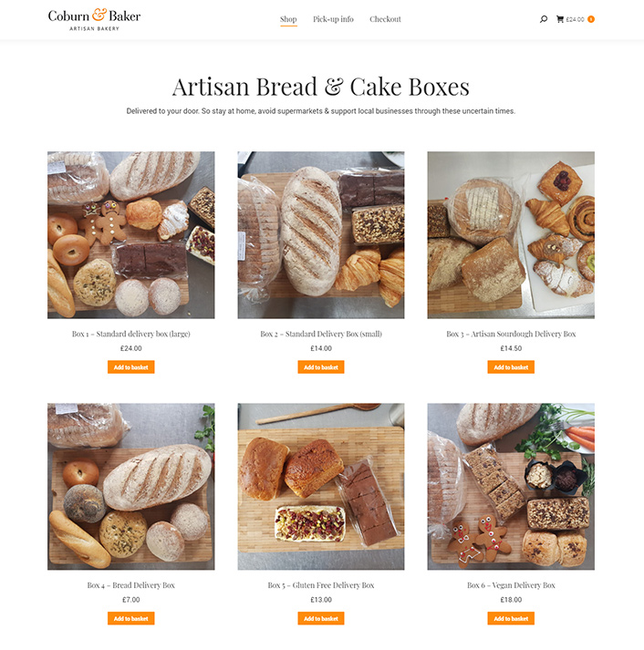The height and width of the screenshot is (650, 644).
Task: Click the search magnifier icon
Action: tap(544, 19)
